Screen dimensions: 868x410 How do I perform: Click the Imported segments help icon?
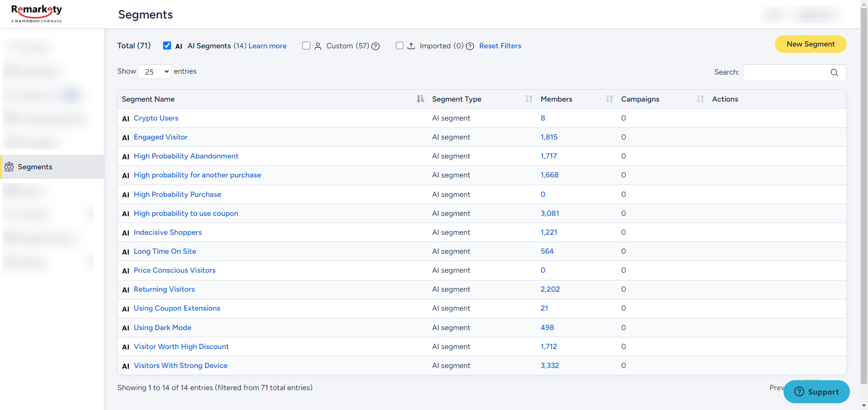tap(470, 46)
